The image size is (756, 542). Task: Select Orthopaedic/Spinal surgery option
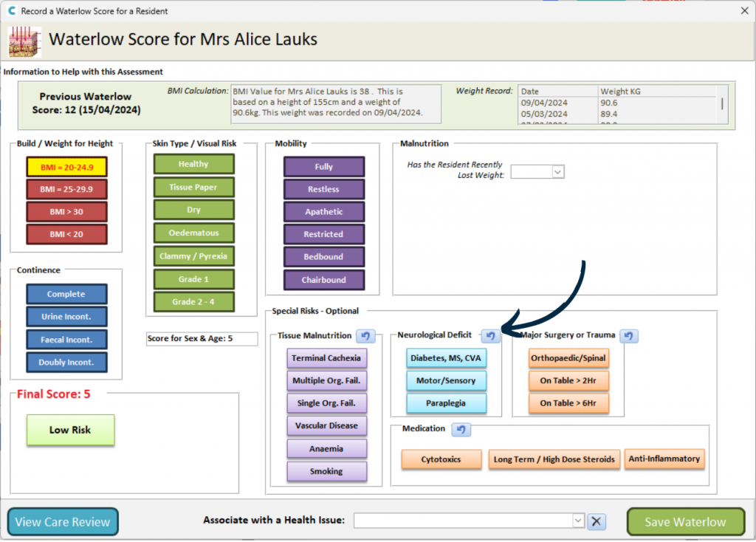point(568,358)
